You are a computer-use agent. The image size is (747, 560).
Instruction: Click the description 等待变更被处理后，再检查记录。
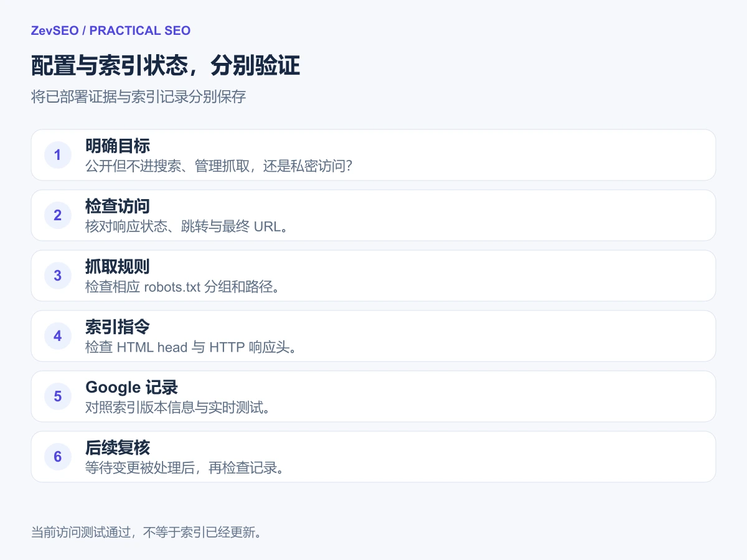pos(186,468)
